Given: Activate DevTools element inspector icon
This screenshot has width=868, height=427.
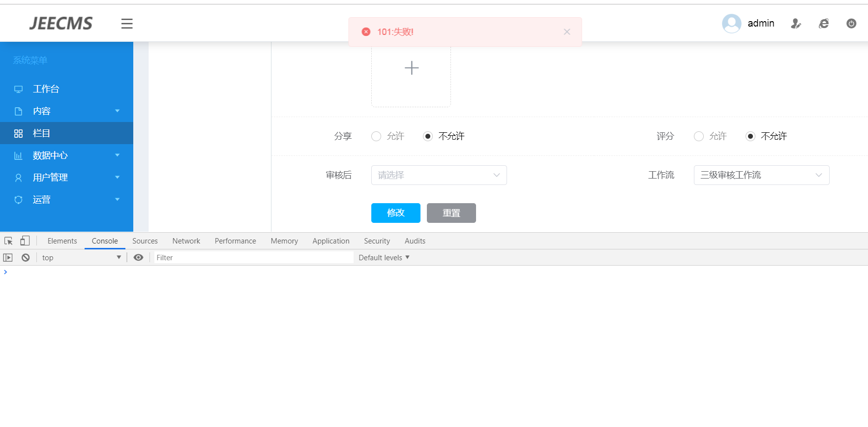Looking at the screenshot, I should point(8,241).
